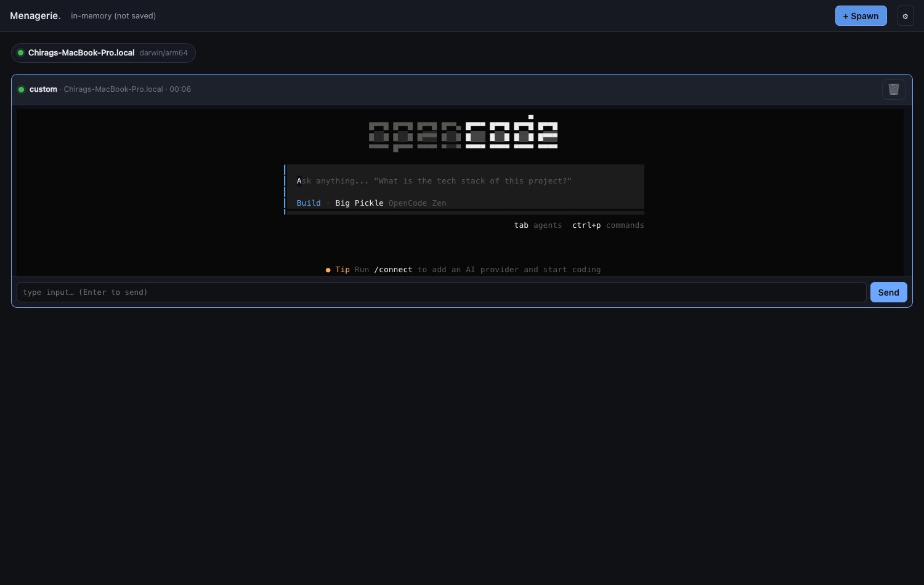Click the "tab agents" hint
The height and width of the screenshot is (585, 924).
coord(538,225)
